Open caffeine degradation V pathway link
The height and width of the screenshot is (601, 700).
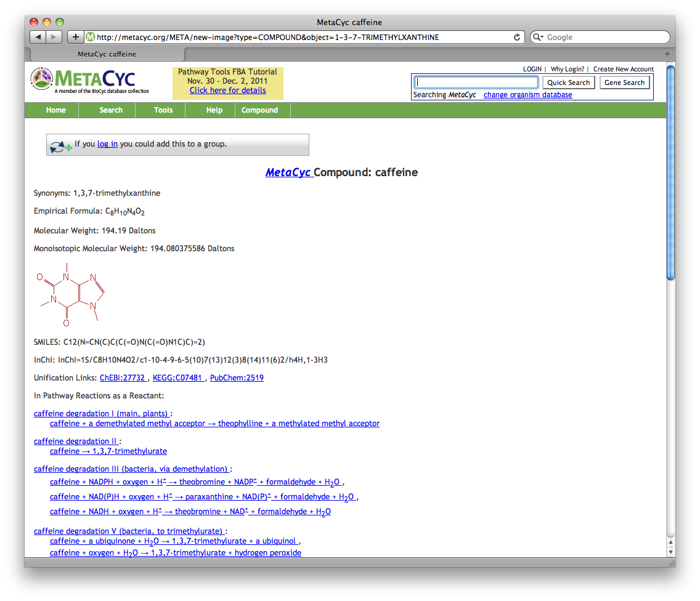(x=129, y=531)
